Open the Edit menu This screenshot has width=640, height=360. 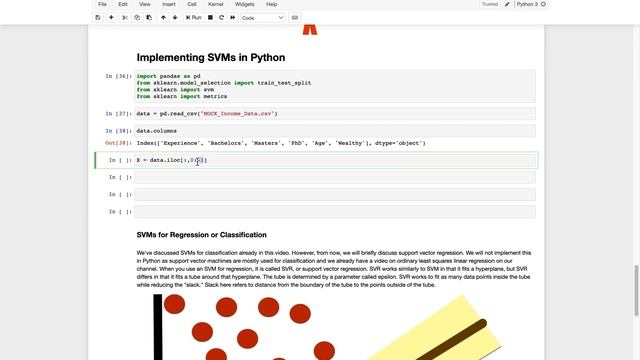[x=123, y=4]
